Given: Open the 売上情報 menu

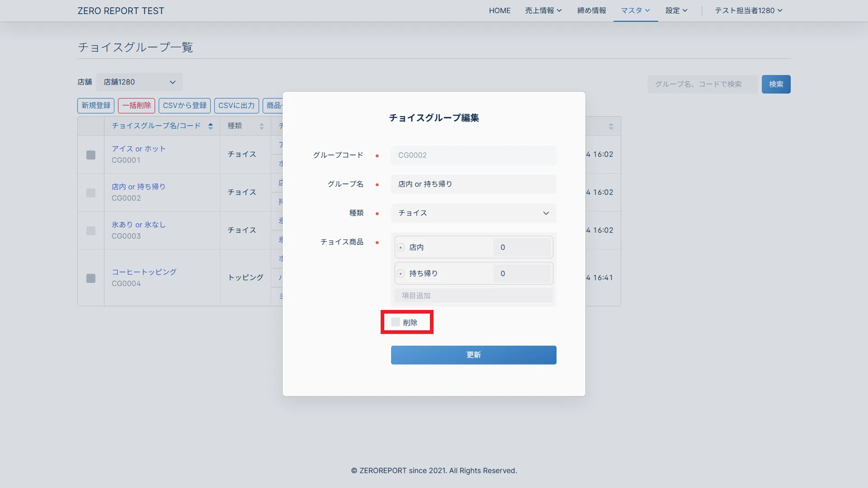Looking at the screenshot, I should (x=543, y=10).
